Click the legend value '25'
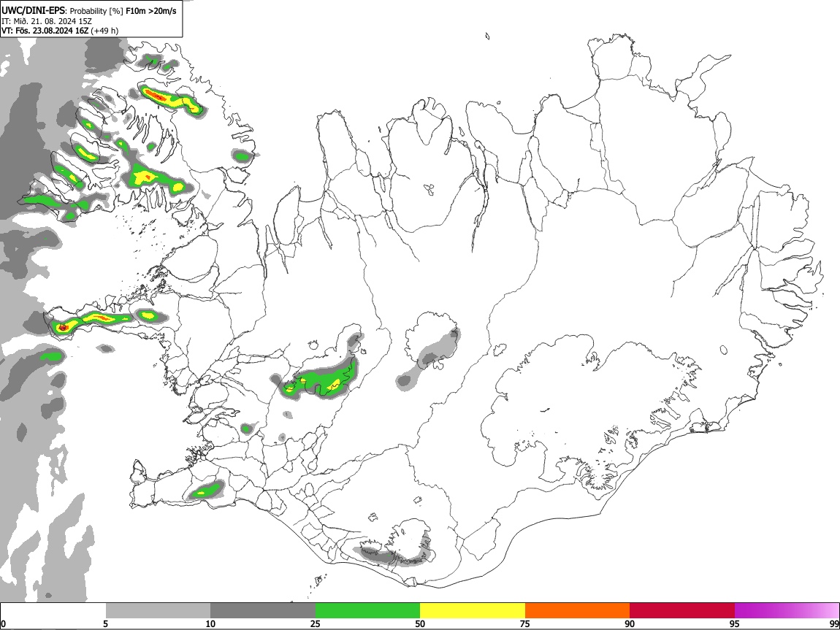 point(316,623)
